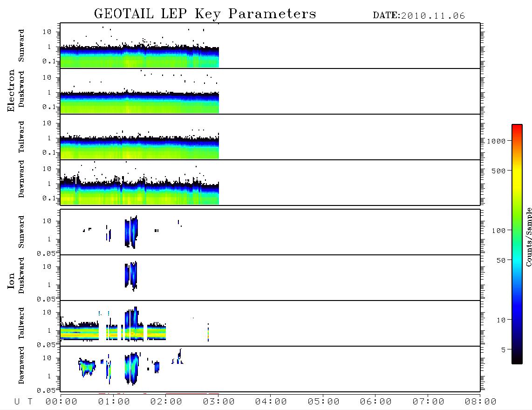Click the 5 colorbar tick label
The image size is (532, 410).
click(x=504, y=350)
